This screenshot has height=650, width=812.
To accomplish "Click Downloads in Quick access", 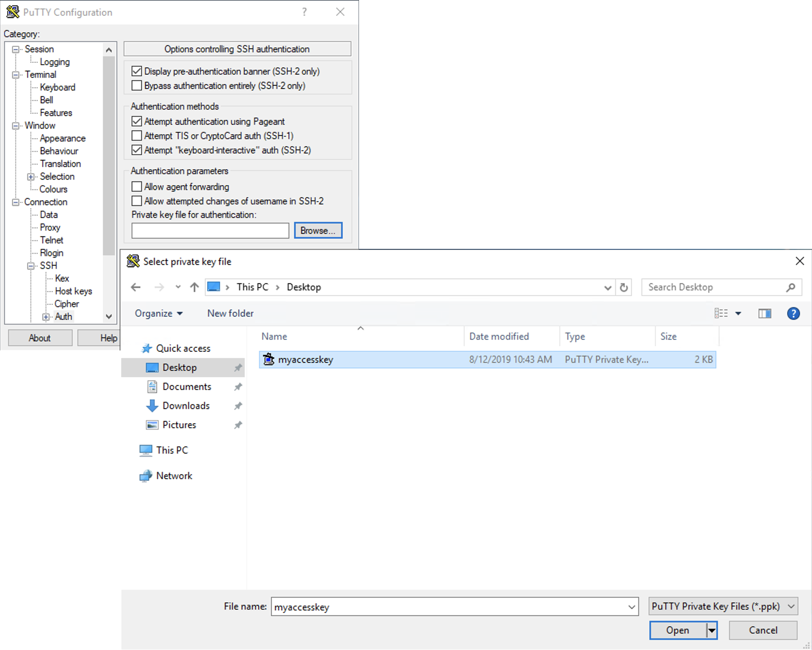I will (186, 405).
